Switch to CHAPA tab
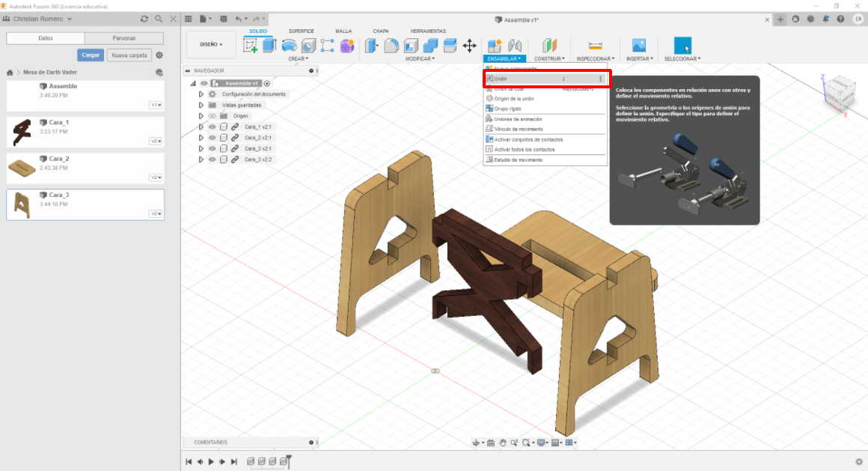The width and height of the screenshot is (868, 471). point(381,31)
